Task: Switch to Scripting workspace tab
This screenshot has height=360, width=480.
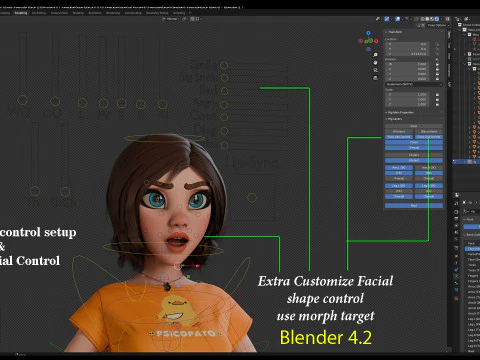Action: [x=179, y=13]
